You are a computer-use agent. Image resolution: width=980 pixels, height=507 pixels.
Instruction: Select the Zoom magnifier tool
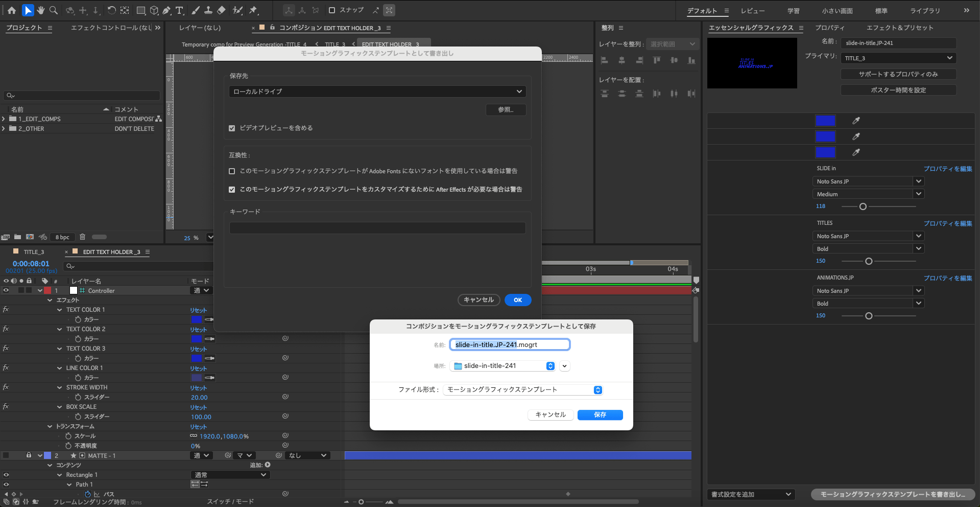pos(54,10)
